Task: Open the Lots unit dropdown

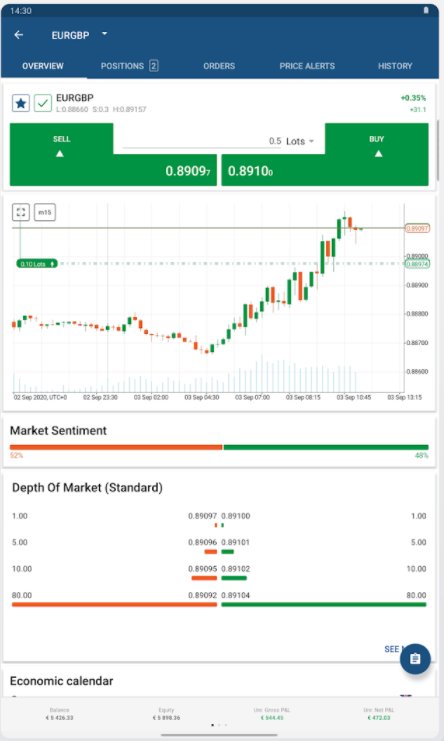Action: point(300,141)
